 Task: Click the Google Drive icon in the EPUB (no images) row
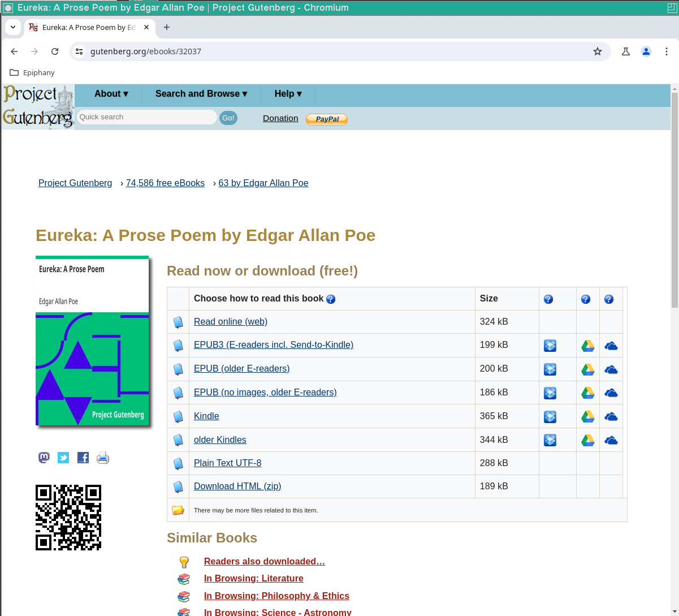pos(588,393)
